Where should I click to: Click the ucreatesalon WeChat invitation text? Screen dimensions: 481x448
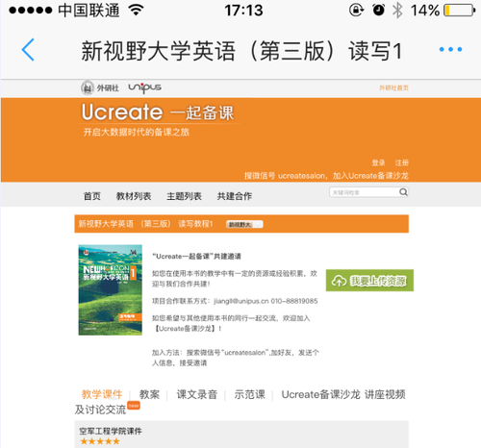[326, 176]
